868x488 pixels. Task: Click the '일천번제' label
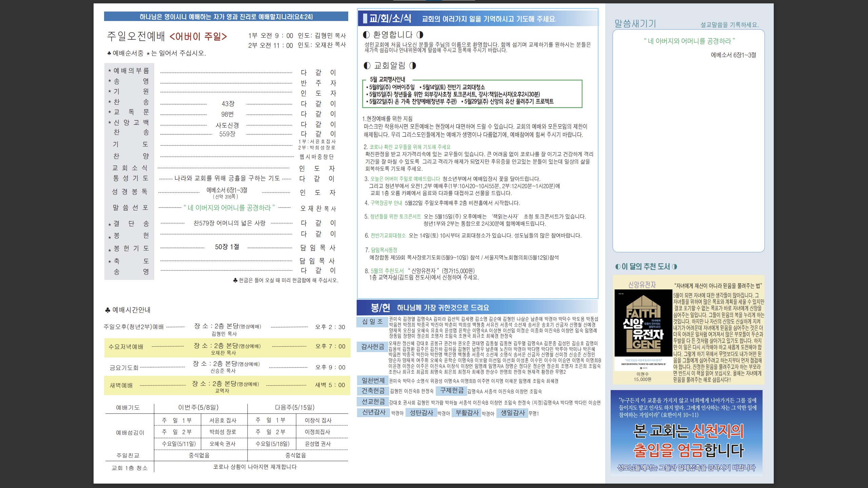[x=372, y=380]
